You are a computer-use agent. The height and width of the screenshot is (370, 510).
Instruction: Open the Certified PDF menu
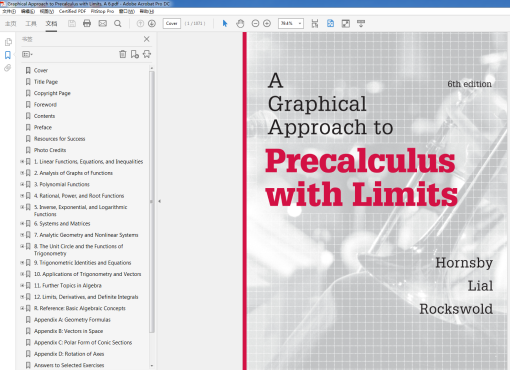[72, 11]
